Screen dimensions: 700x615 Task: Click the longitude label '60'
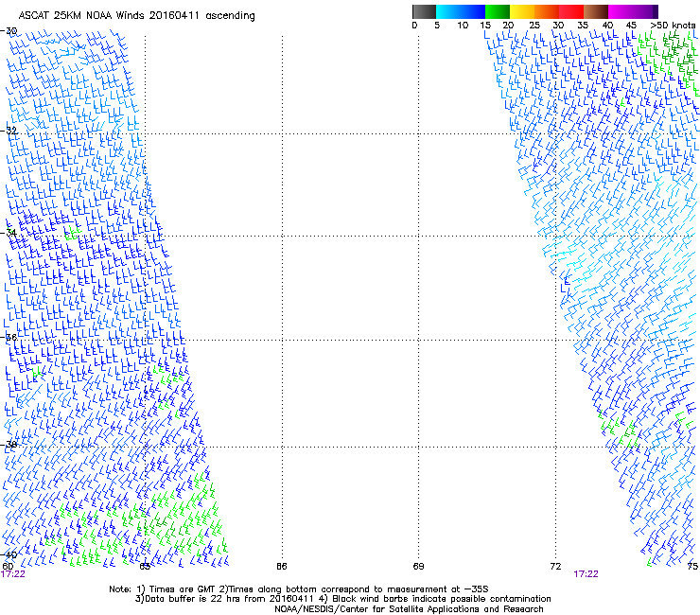pos(8,567)
